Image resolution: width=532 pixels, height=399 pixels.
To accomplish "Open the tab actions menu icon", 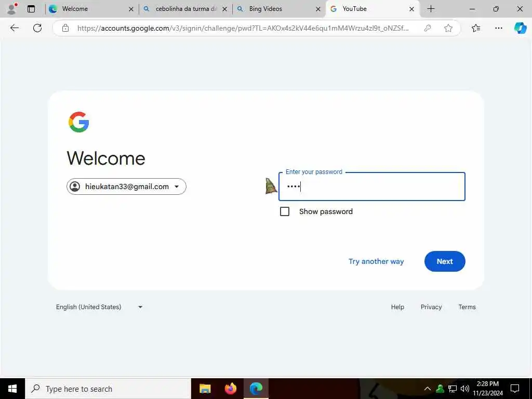I will [31, 9].
